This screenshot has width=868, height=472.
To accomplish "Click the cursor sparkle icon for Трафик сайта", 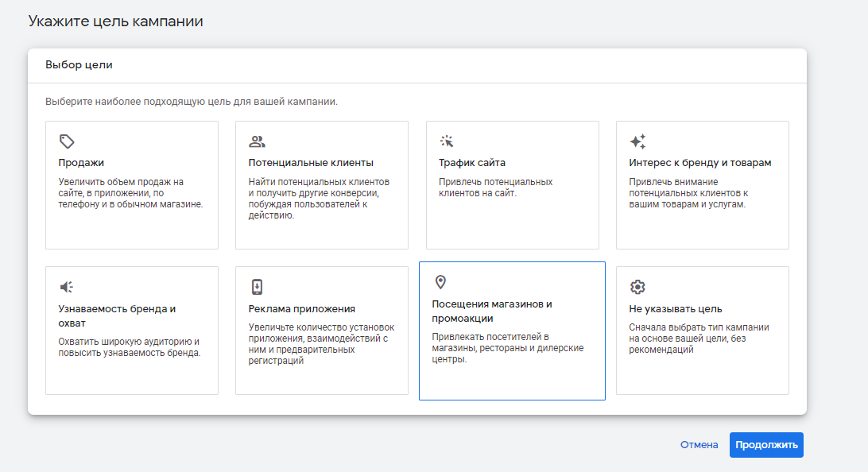I will click(447, 141).
